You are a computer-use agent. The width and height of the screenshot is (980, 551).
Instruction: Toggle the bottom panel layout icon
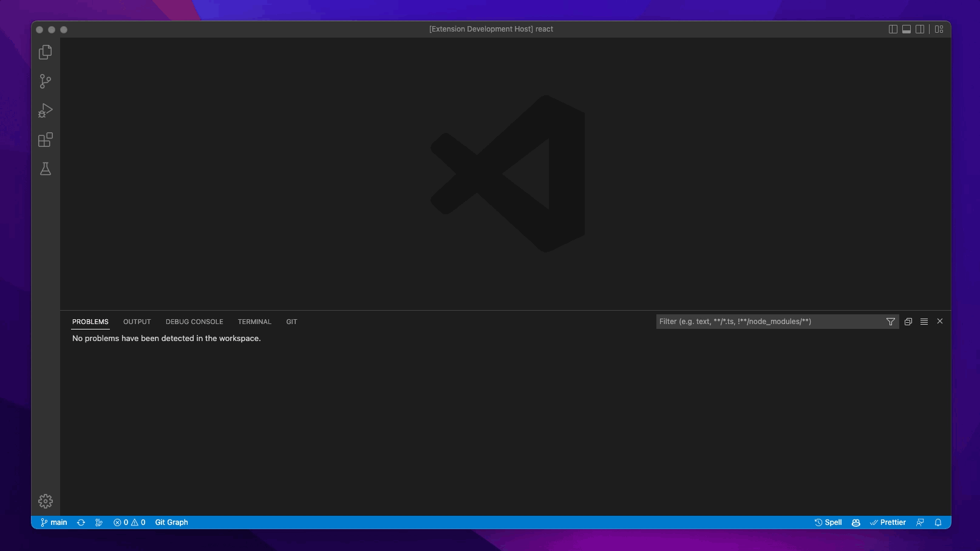click(x=907, y=29)
